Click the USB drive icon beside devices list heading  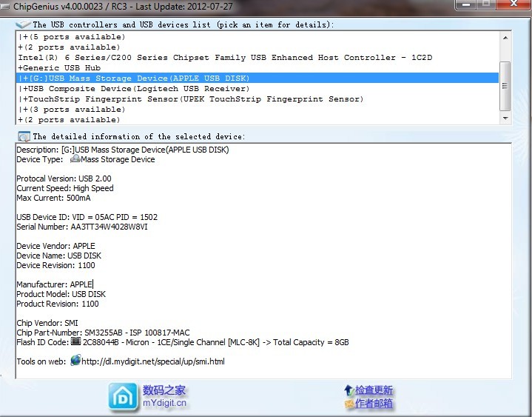pos(23,24)
